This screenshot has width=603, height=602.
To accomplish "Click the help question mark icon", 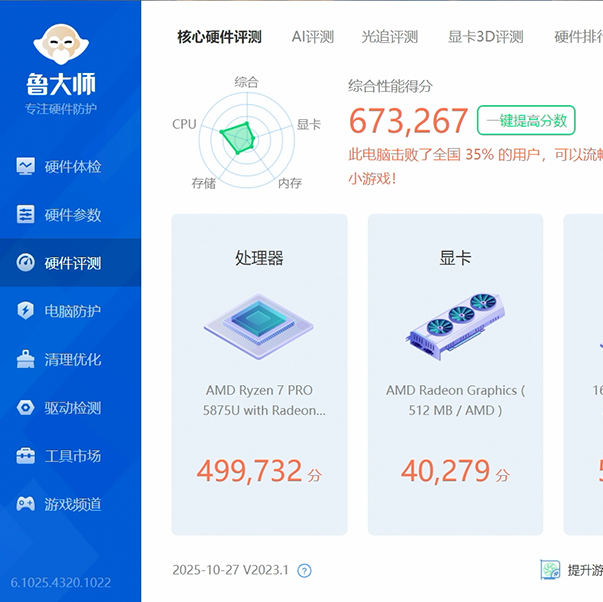I will pos(305,571).
